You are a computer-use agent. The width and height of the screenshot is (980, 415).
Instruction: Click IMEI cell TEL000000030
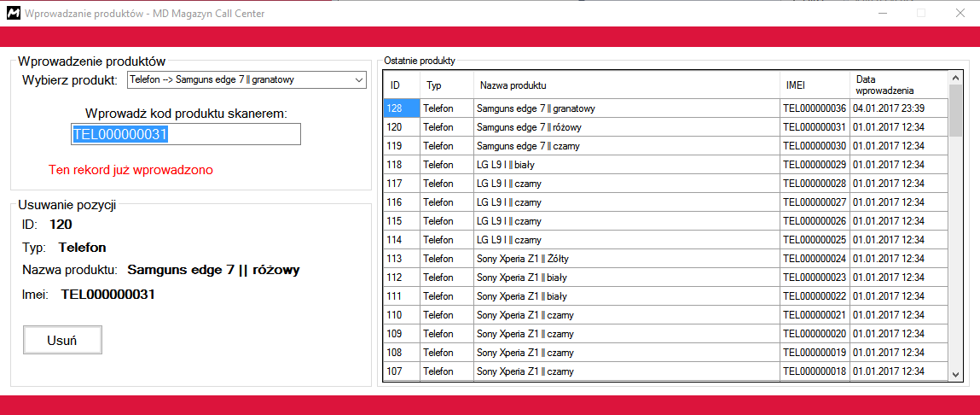point(815,146)
